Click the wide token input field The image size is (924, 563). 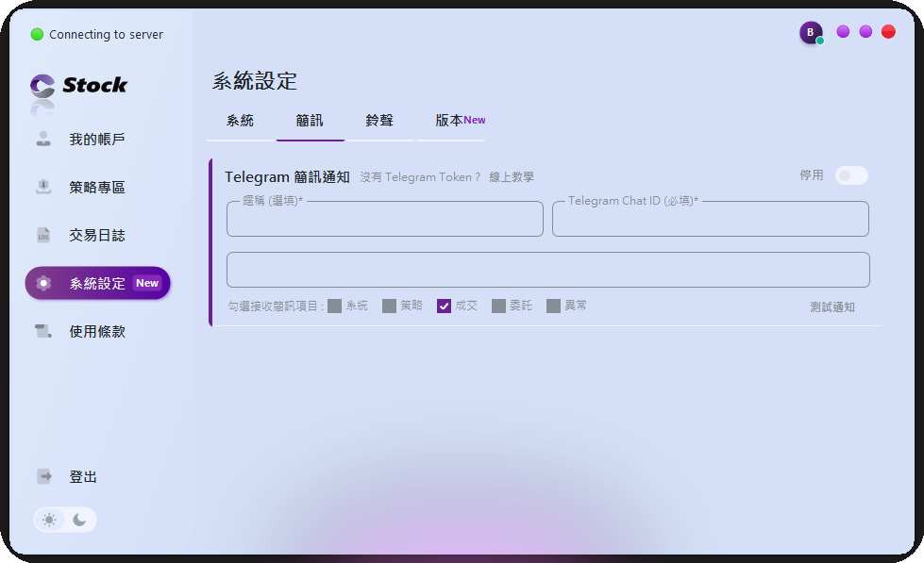(548, 270)
